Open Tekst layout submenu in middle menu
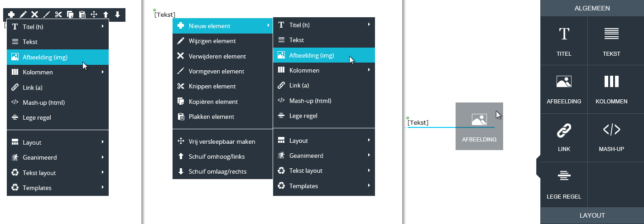The height and width of the screenshot is (224, 644). 324,170
